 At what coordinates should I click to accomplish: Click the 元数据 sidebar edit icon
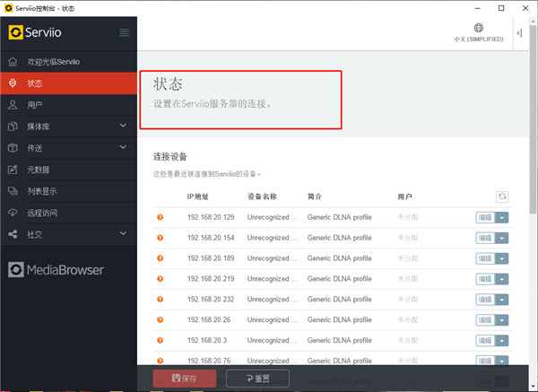coord(13,170)
